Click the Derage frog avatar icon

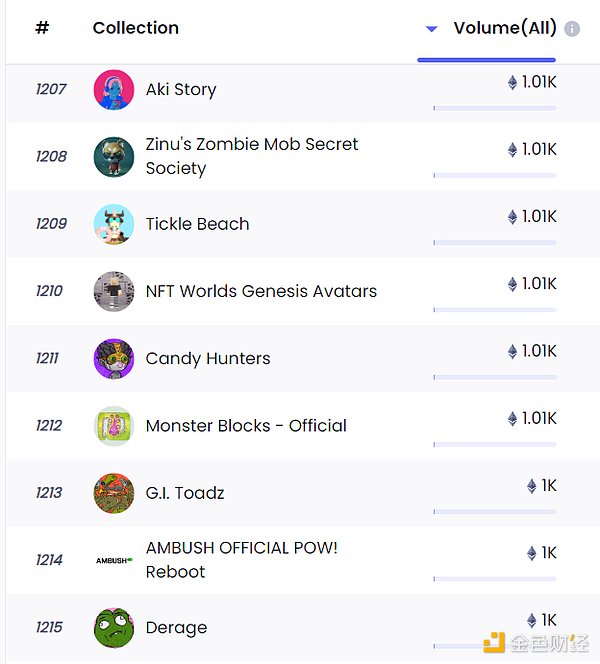point(113,627)
